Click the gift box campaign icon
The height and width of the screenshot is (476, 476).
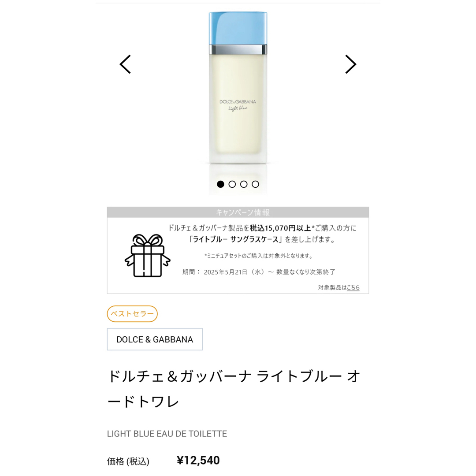(x=148, y=256)
